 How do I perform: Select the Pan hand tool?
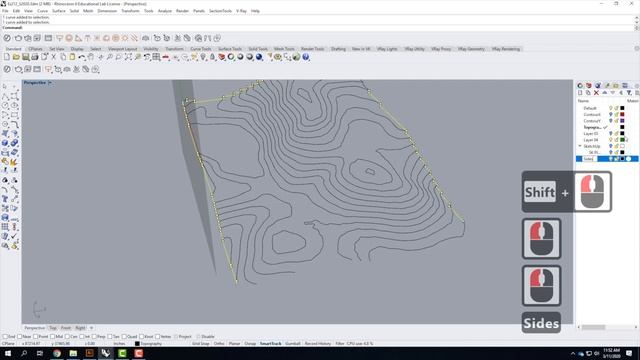[91, 57]
